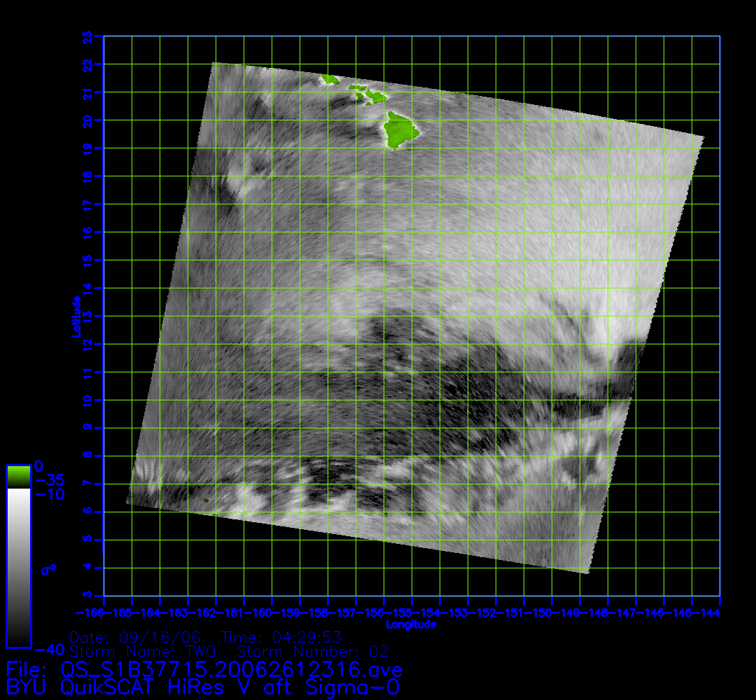Click the small green Molokai island

pos(358,88)
